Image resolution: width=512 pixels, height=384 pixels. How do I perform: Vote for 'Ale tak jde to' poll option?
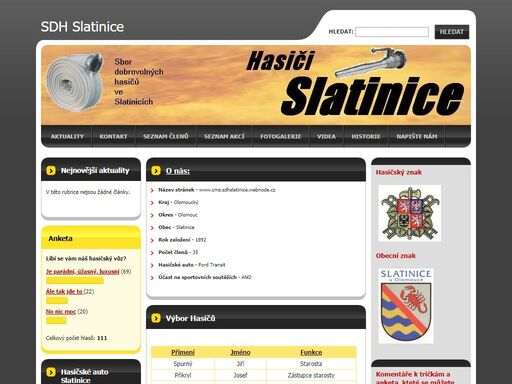pos(64,292)
